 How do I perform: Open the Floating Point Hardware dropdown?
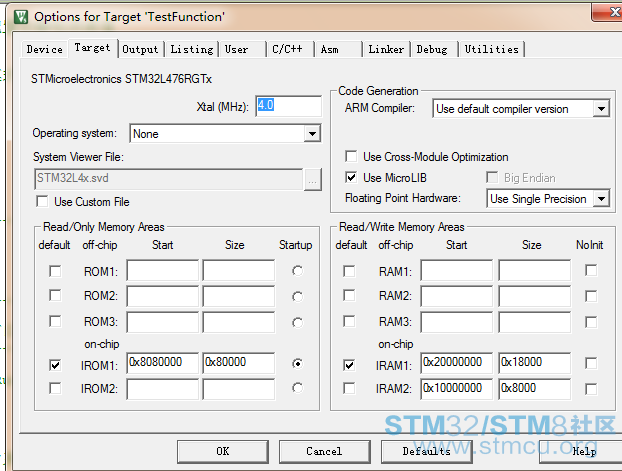[x=601, y=198]
